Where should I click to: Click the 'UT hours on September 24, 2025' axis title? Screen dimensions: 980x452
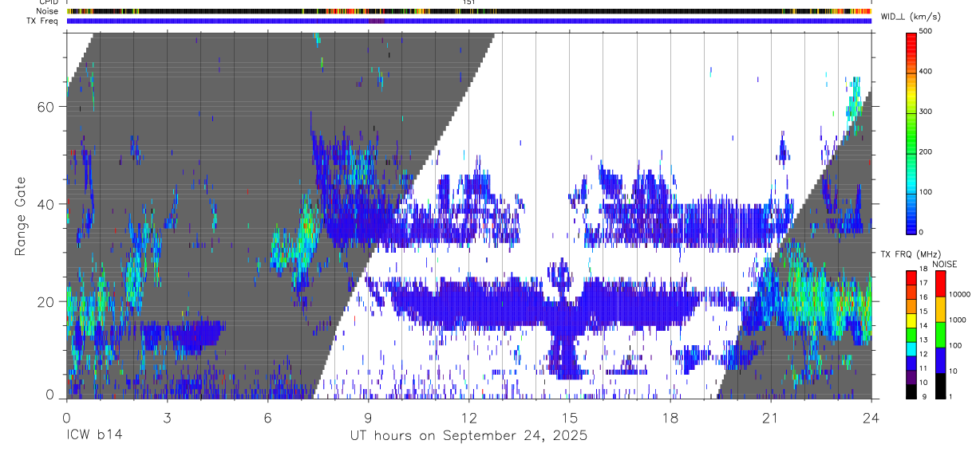(468, 435)
